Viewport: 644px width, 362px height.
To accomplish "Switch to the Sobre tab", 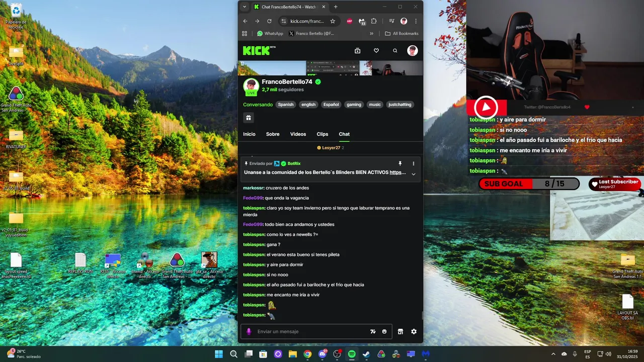I will 273,134.
